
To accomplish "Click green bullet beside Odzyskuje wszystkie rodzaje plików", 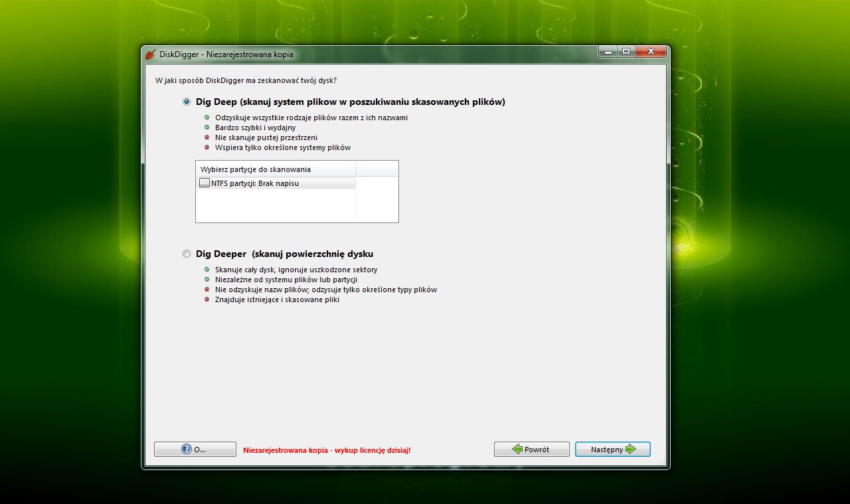I will 207,118.
